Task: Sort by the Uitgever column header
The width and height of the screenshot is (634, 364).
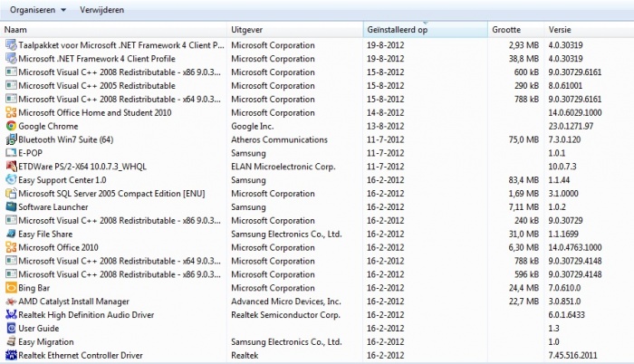Action: [x=295, y=30]
